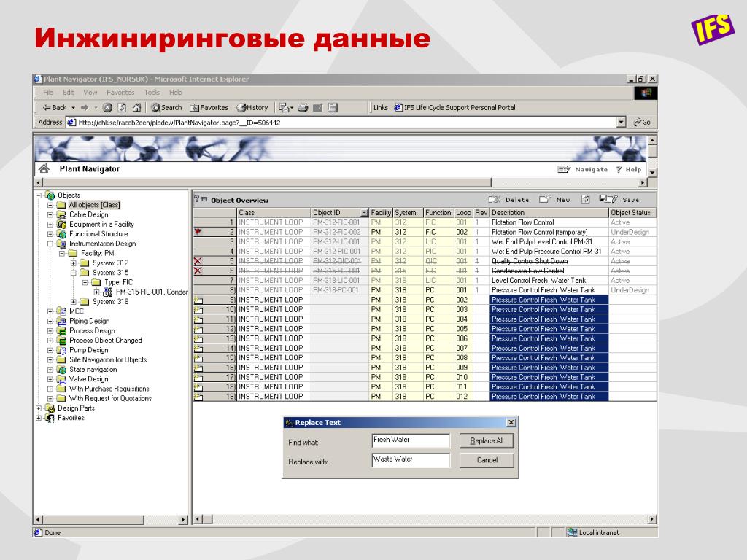Open the Search pane in toolbar

166,108
